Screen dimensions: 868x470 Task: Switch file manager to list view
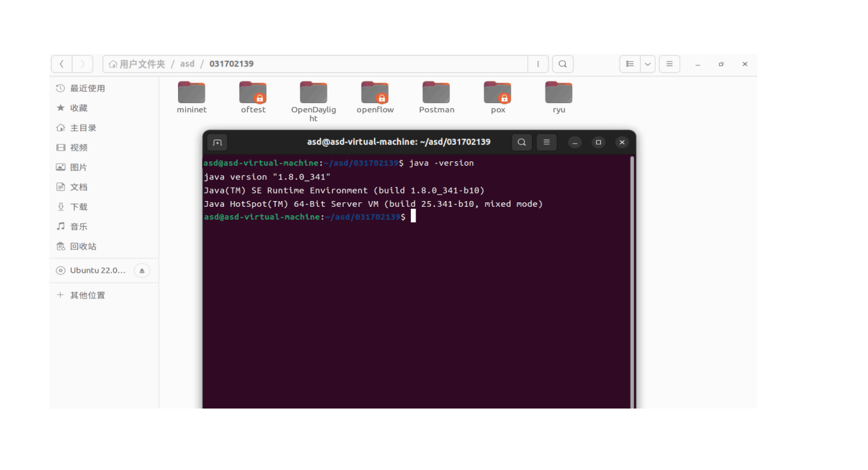click(630, 64)
